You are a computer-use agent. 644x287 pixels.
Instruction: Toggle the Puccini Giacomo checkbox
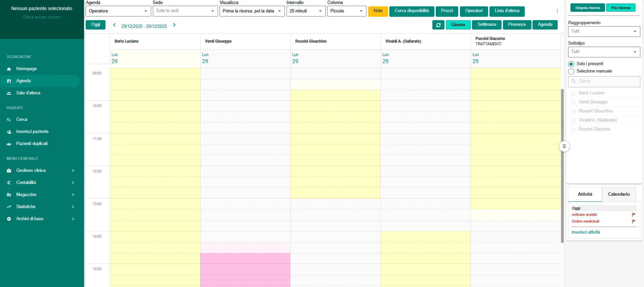click(573, 130)
